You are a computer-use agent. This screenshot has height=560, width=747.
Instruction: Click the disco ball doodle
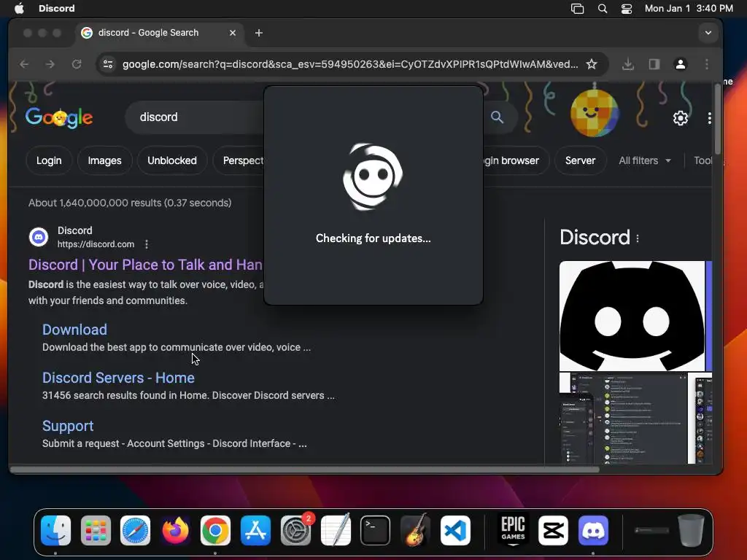594,112
